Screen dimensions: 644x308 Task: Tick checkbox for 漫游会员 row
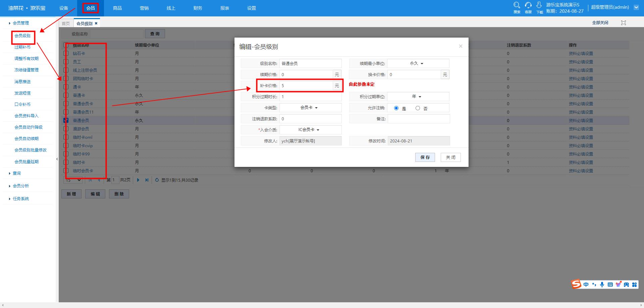pos(66,129)
